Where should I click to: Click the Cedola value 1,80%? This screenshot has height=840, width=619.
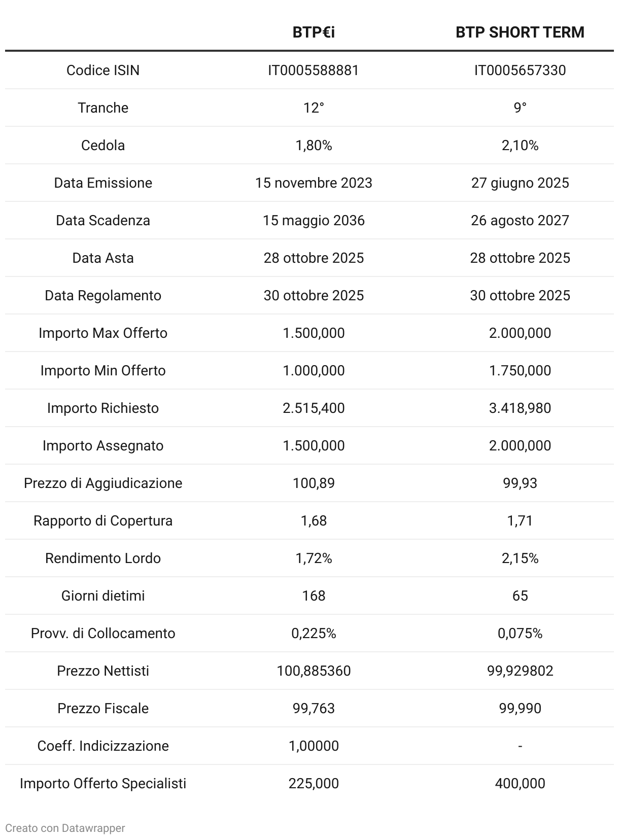[x=314, y=145]
